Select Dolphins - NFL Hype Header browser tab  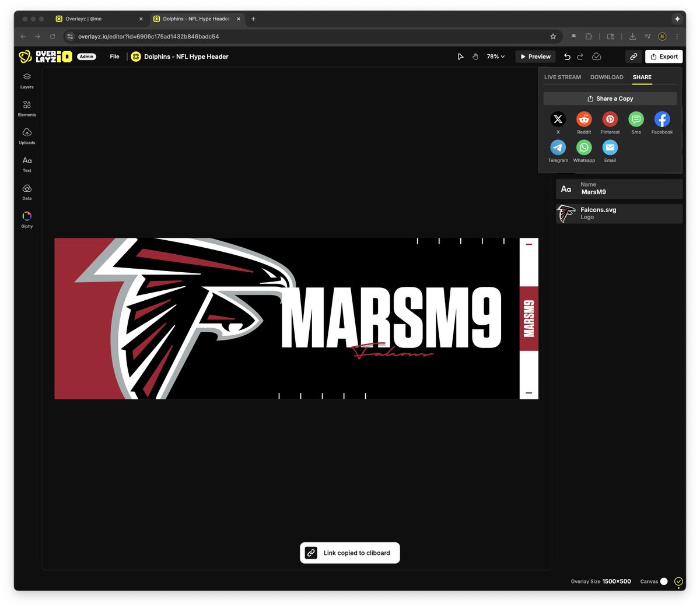(x=197, y=19)
